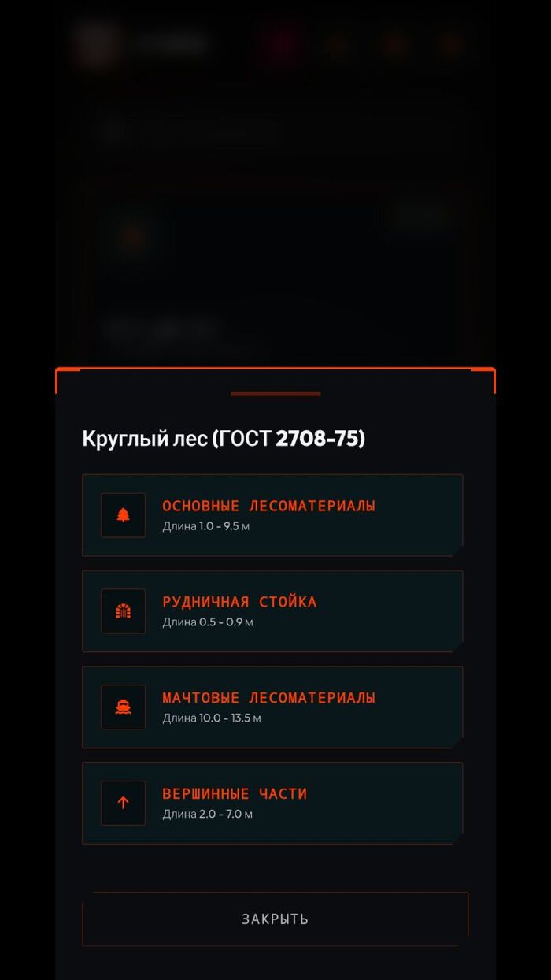Click the cut corner of the Вершинные части card
Viewport: 551px width, 980px height.
pos(457,838)
